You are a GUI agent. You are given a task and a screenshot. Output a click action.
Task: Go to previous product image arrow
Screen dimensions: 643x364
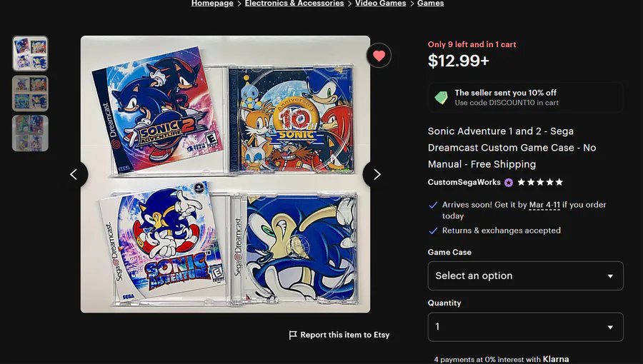(74, 174)
